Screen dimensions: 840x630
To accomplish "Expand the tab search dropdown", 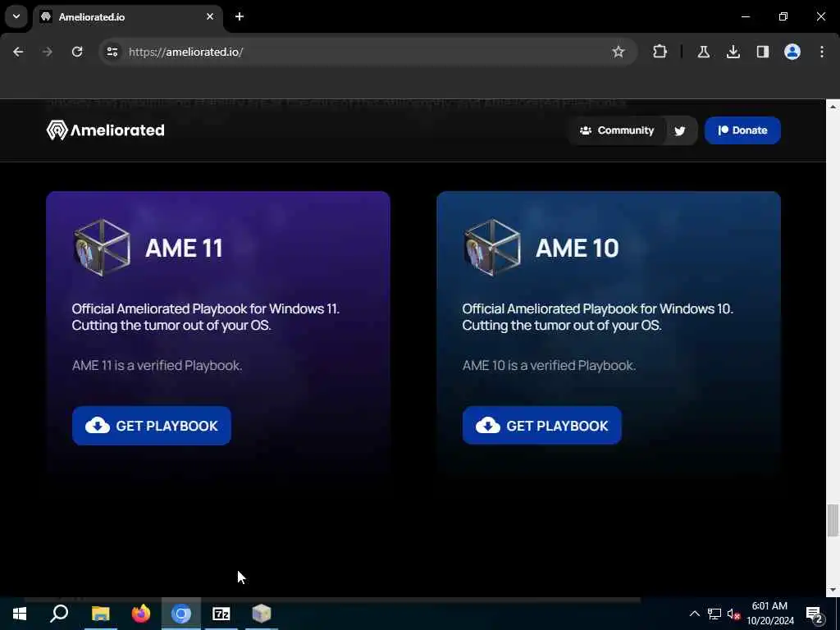I will 16,16.
